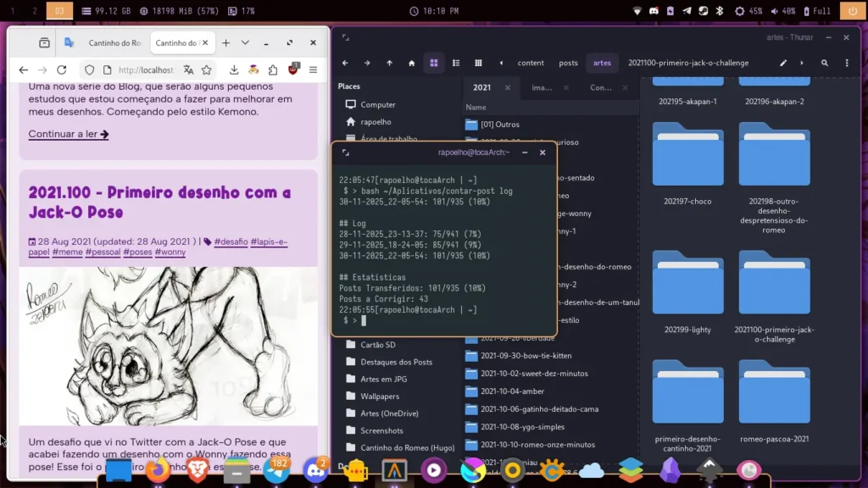Go up to the parent folder in Thunar
Image resolution: width=868 pixels, height=488 pixels.
click(389, 63)
